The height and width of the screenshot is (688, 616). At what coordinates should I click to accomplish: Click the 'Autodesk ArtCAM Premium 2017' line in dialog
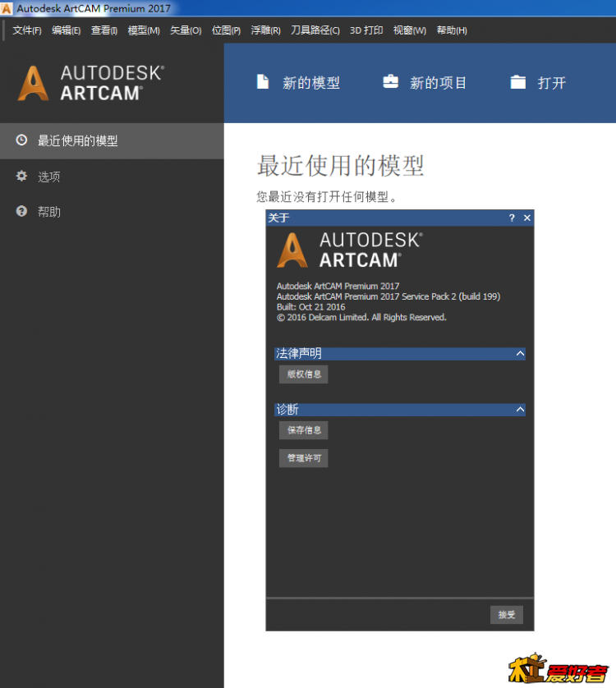(x=338, y=286)
